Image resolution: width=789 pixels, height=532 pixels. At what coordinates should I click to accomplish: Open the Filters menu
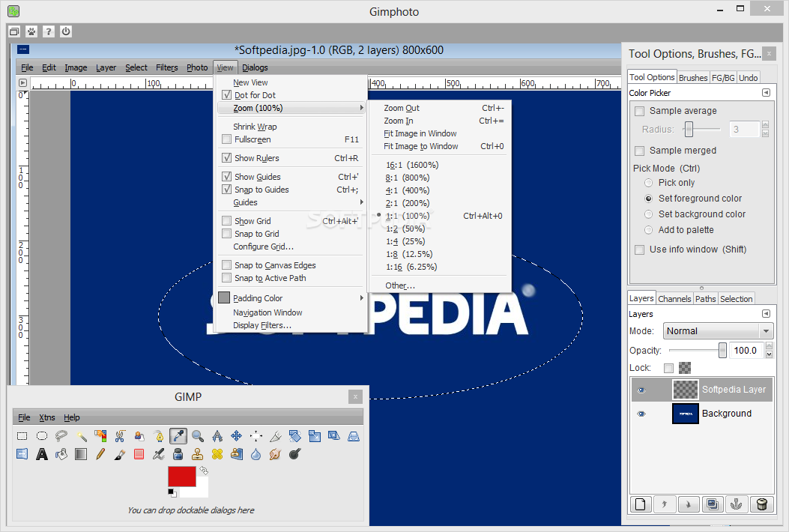coord(166,67)
